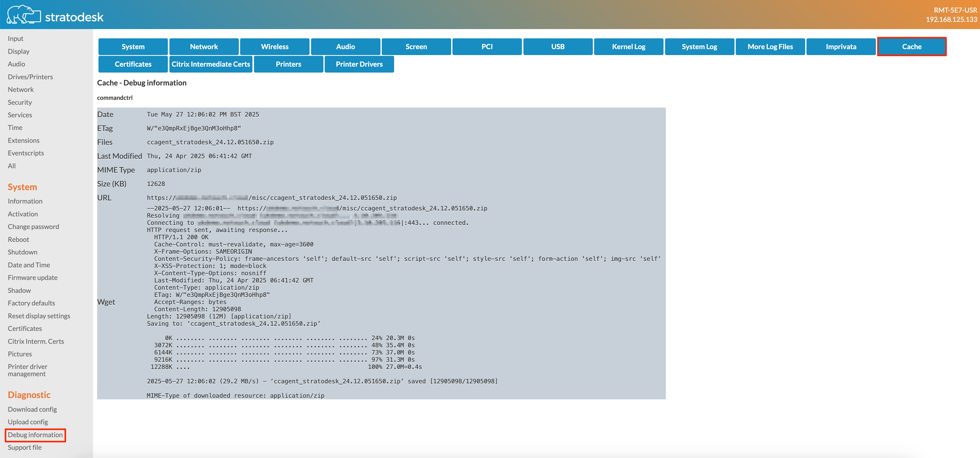980x458 pixels.
Task: Open Citrix Intermediate Certs tab
Action: pos(211,64)
